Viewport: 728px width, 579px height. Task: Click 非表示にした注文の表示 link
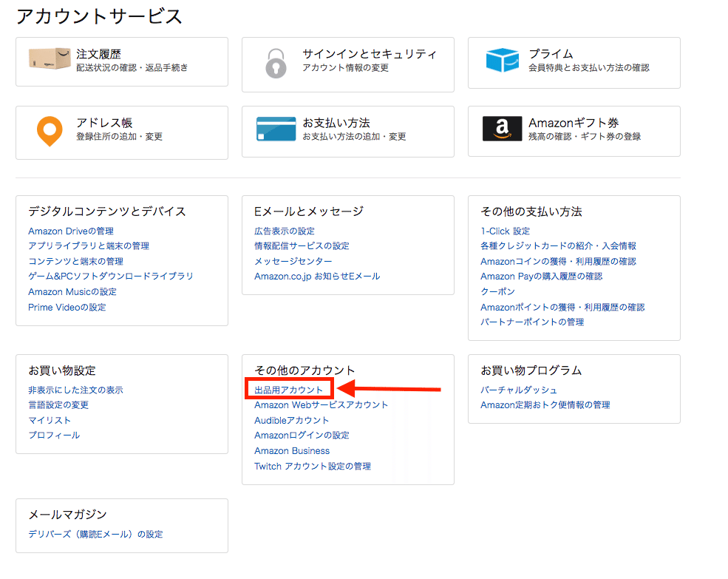click(x=75, y=390)
